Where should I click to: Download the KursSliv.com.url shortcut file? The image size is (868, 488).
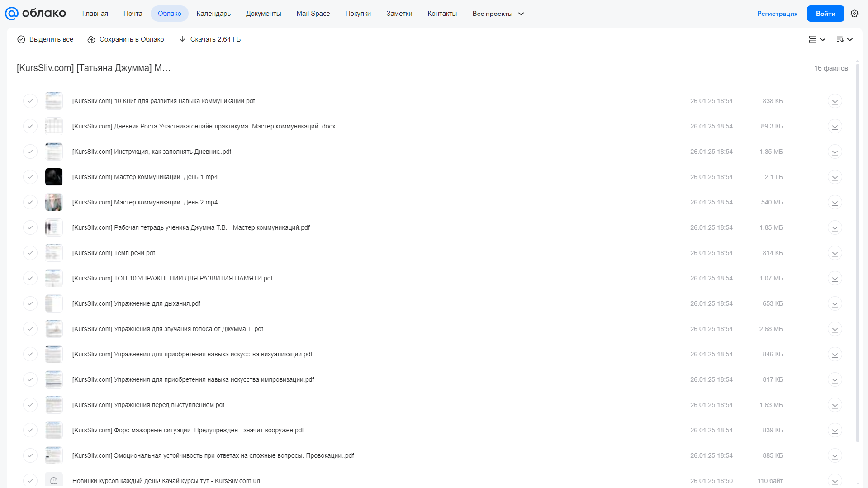pyautogui.click(x=835, y=481)
